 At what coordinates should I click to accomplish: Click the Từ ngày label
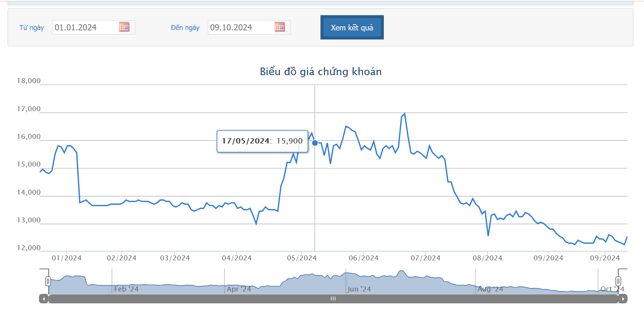pyautogui.click(x=31, y=28)
